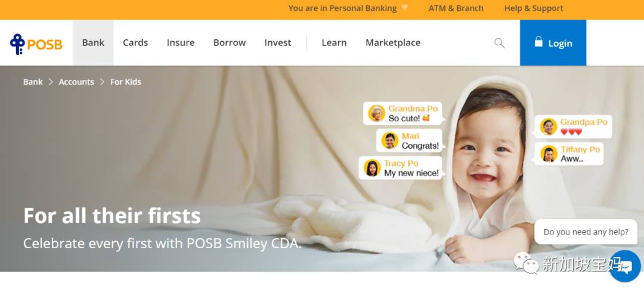Click the 'Do you need any help?' bubble

tap(586, 232)
